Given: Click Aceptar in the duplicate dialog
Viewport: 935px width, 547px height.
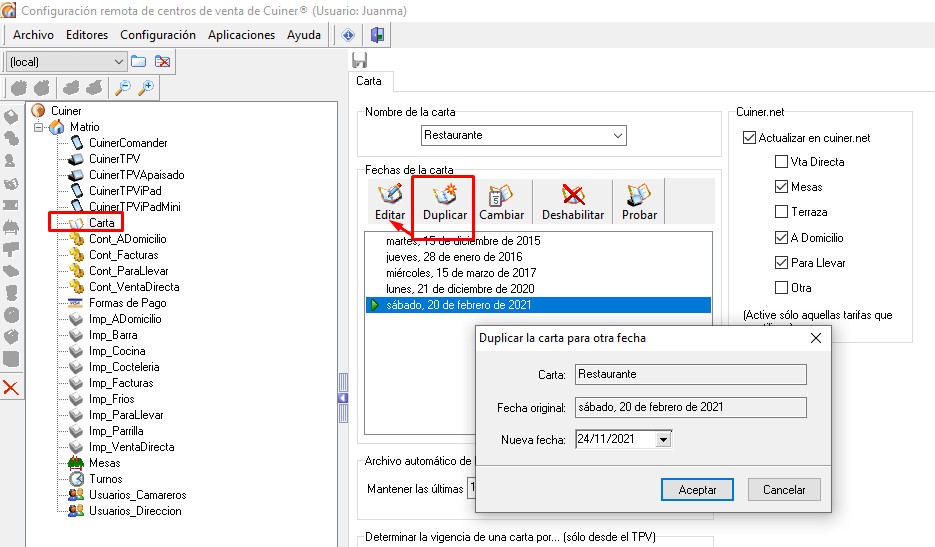Looking at the screenshot, I should [x=697, y=490].
